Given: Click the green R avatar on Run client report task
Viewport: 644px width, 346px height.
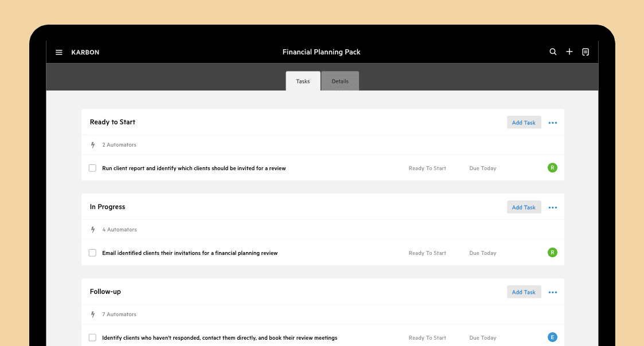Looking at the screenshot, I should pos(552,168).
